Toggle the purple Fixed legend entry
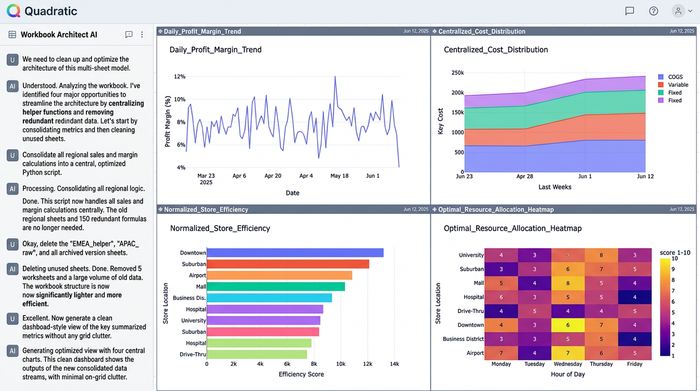This screenshot has height=391, width=700. coord(670,100)
